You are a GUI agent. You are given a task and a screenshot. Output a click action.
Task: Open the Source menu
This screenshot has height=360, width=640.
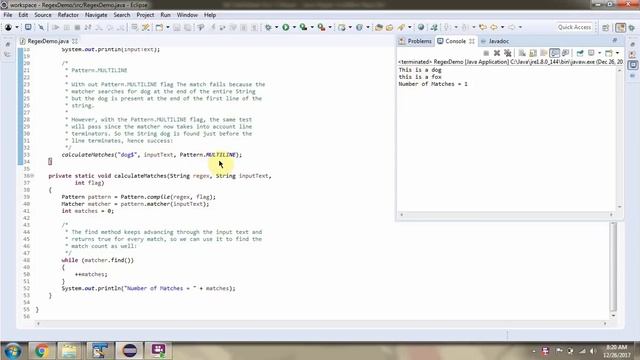click(43, 15)
